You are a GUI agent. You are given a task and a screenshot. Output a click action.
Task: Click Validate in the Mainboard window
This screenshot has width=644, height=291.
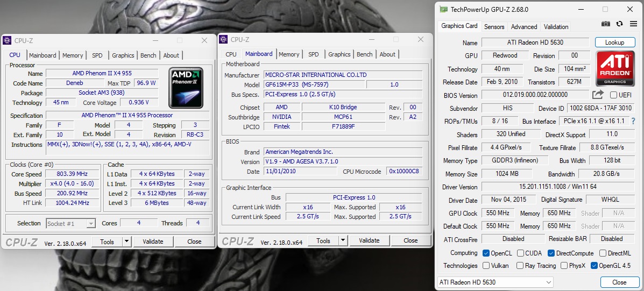tap(369, 241)
